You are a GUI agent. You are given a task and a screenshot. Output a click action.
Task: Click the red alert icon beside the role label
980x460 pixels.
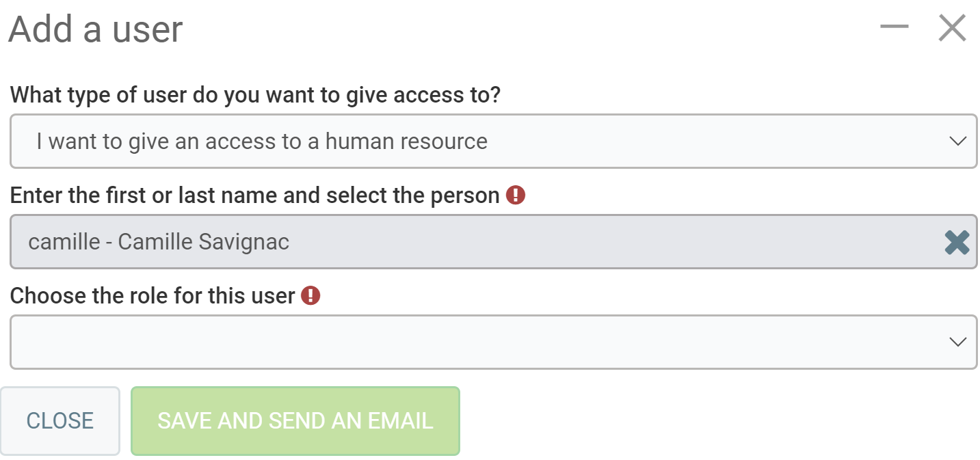click(310, 295)
